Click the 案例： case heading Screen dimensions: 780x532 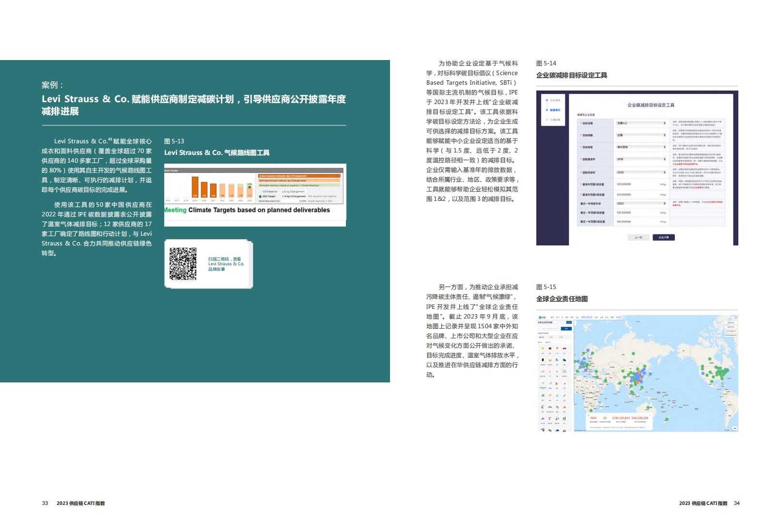[x=53, y=85]
